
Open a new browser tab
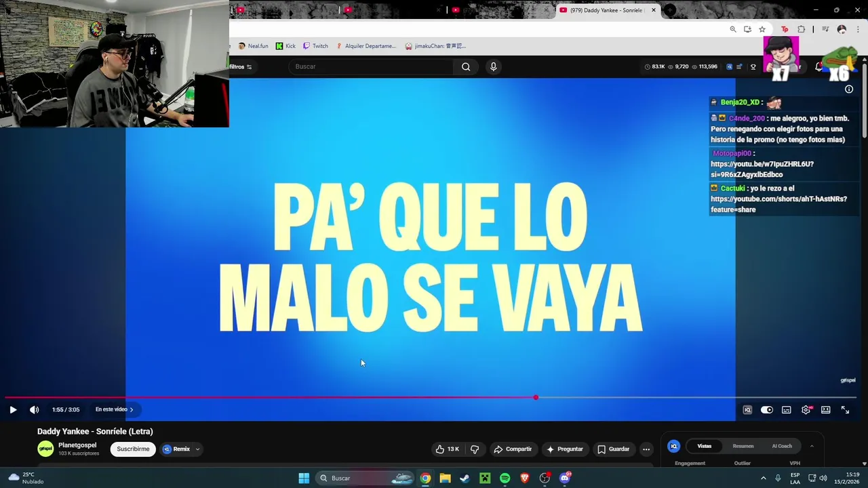[x=670, y=10]
